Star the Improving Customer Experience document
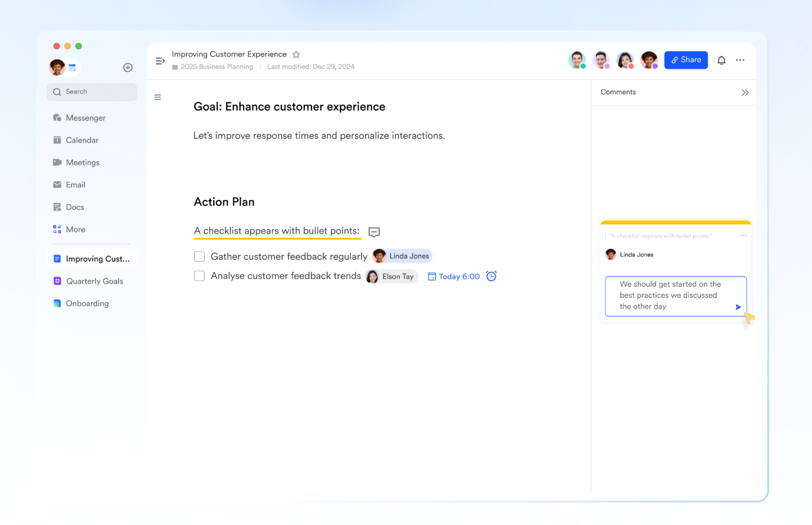This screenshot has width=812, height=525. point(296,55)
